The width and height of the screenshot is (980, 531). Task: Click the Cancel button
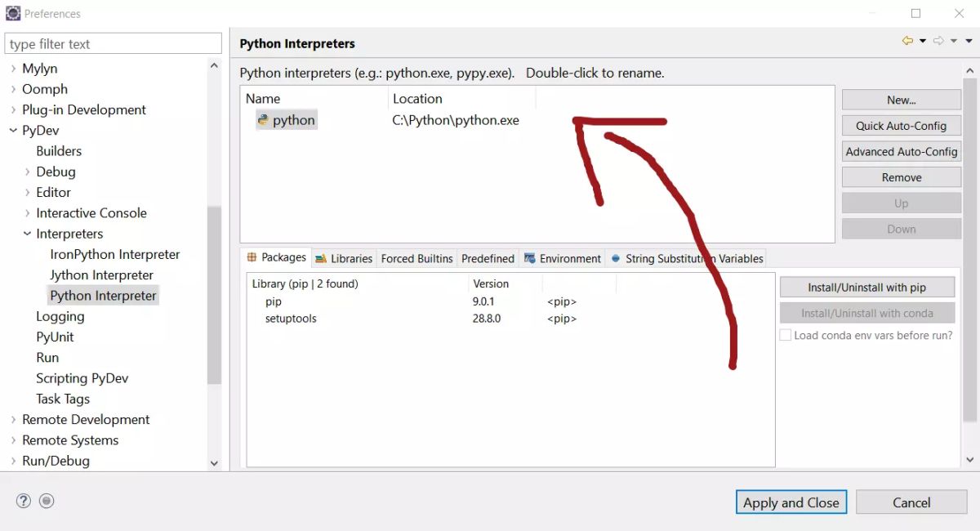click(911, 502)
